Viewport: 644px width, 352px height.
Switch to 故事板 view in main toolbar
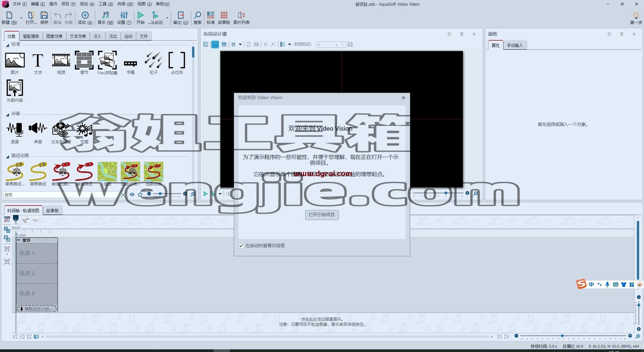click(x=224, y=18)
